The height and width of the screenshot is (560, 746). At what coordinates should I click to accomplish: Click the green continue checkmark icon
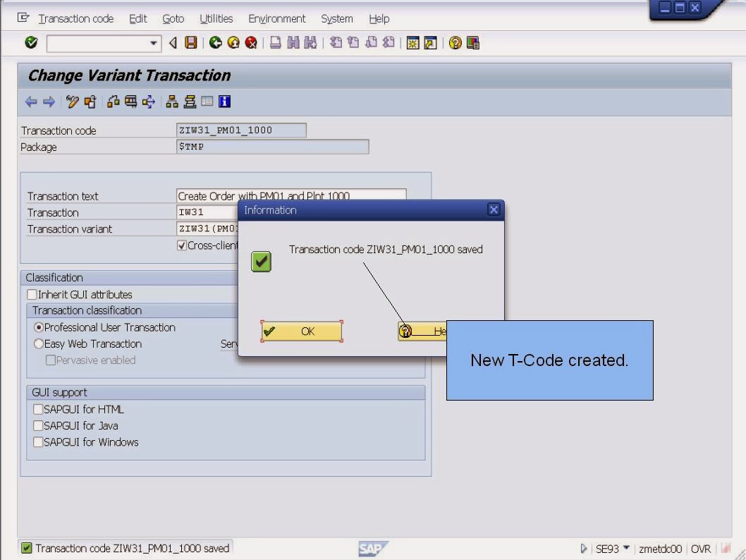[x=30, y=42]
